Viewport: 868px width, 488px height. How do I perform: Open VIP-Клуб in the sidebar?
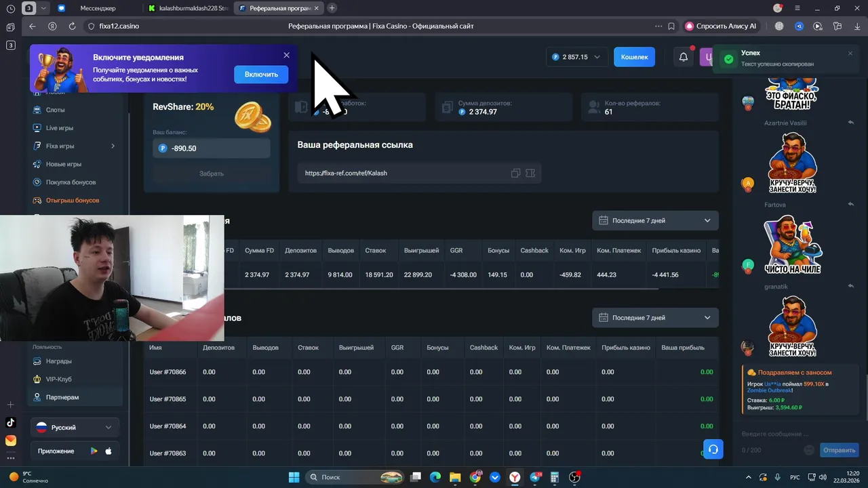(58, 380)
